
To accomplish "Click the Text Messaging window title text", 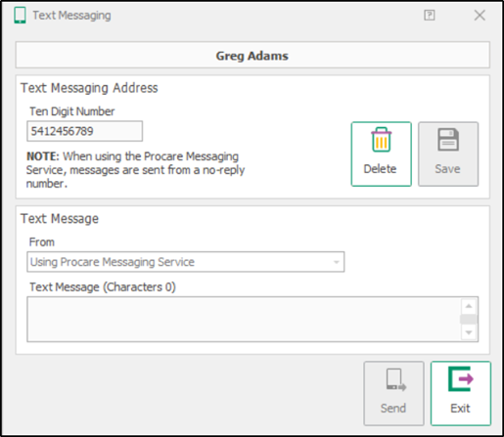I will (71, 16).
